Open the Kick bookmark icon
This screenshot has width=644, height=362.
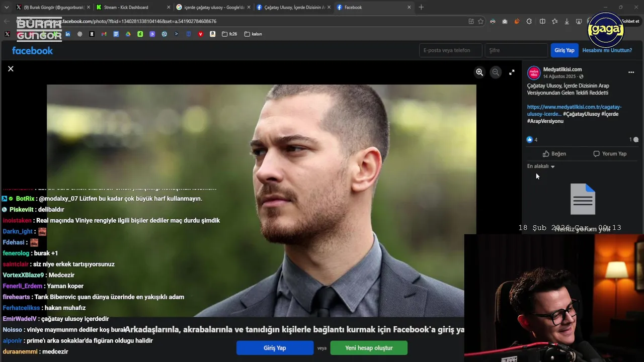(x=92, y=34)
